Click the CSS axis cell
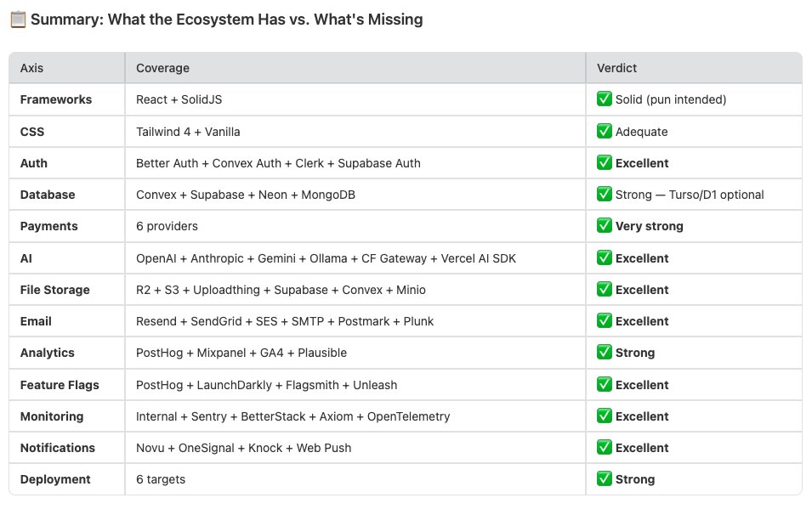Viewport: 812px width, 509px height. (67, 132)
